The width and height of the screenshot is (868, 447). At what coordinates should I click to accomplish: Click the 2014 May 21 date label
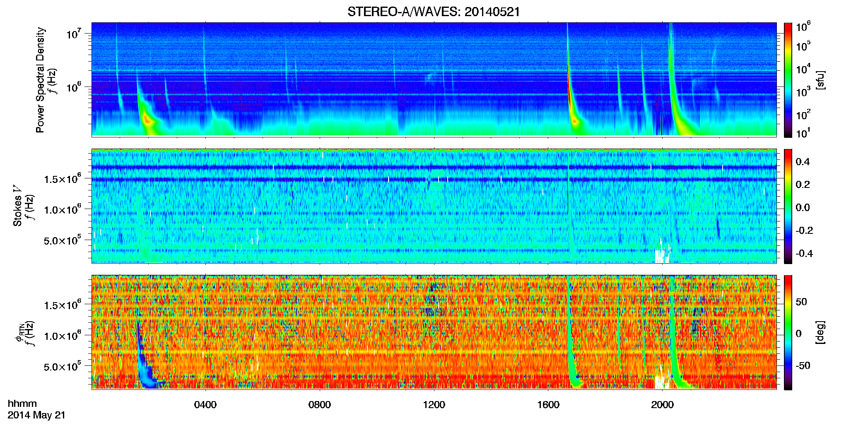pos(36,415)
